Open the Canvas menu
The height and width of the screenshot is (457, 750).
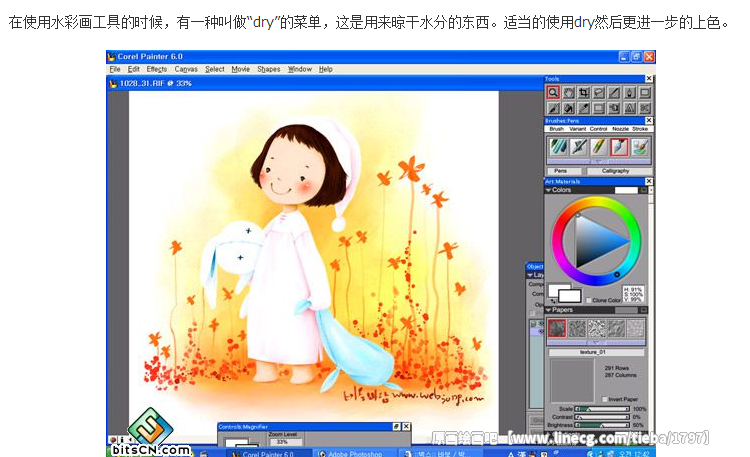pos(186,69)
